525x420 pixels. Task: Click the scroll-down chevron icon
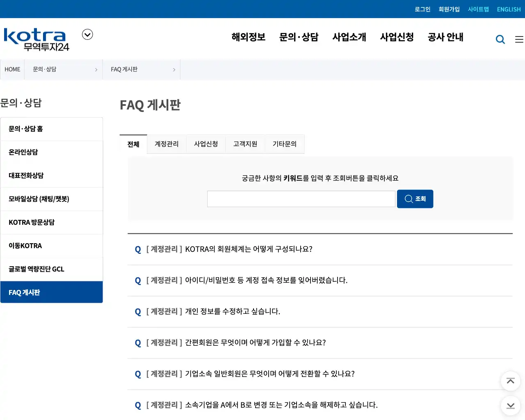511,406
